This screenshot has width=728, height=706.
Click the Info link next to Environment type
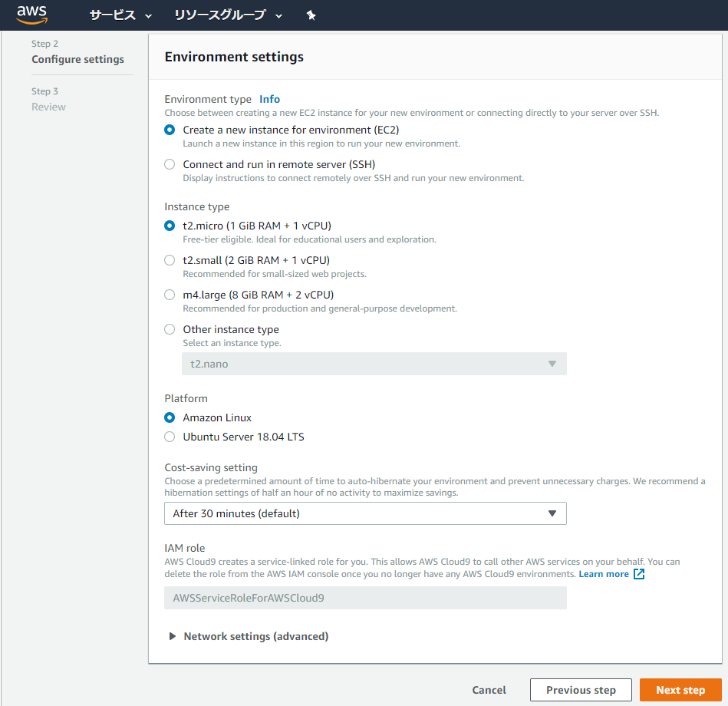[269, 99]
